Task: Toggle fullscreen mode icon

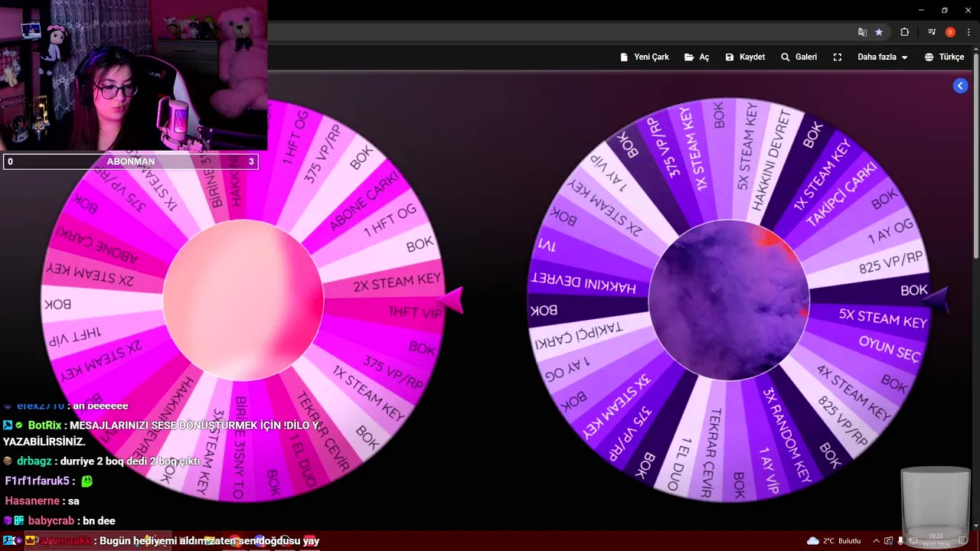Action: click(838, 57)
